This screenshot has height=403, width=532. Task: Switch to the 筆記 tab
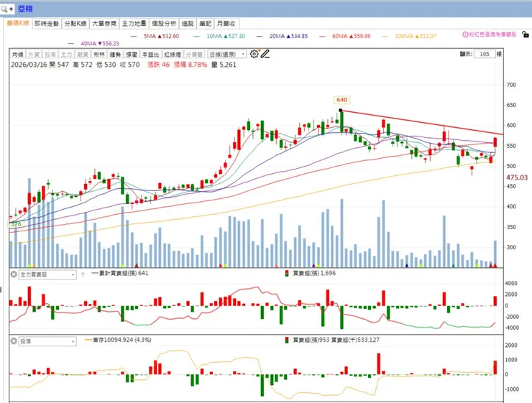tap(206, 24)
